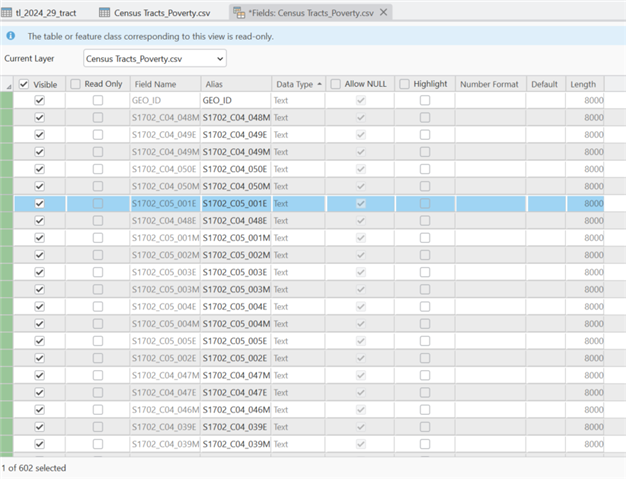Close the Fields: Census Tracts_Poverty.csv tab
Viewport: 626px width, 479px height.
(x=383, y=12)
